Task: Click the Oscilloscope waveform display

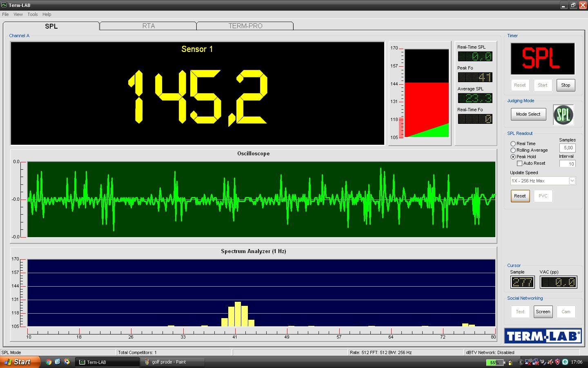Action: point(261,199)
